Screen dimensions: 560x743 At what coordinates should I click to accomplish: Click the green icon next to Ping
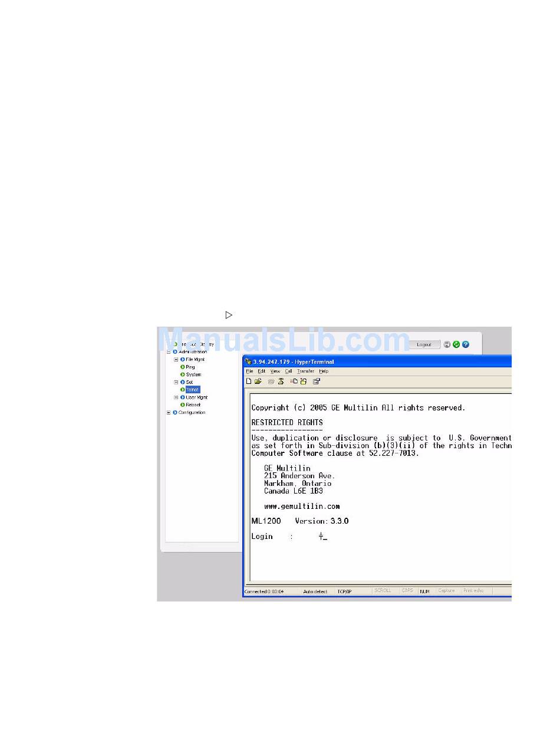click(183, 367)
